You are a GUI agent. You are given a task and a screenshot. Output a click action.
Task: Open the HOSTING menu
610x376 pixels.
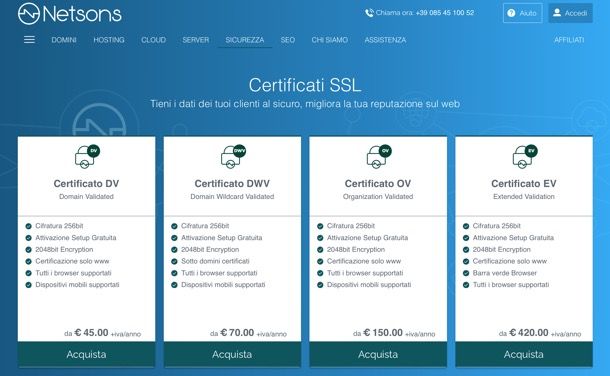pyautogui.click(x=109, y=40)
